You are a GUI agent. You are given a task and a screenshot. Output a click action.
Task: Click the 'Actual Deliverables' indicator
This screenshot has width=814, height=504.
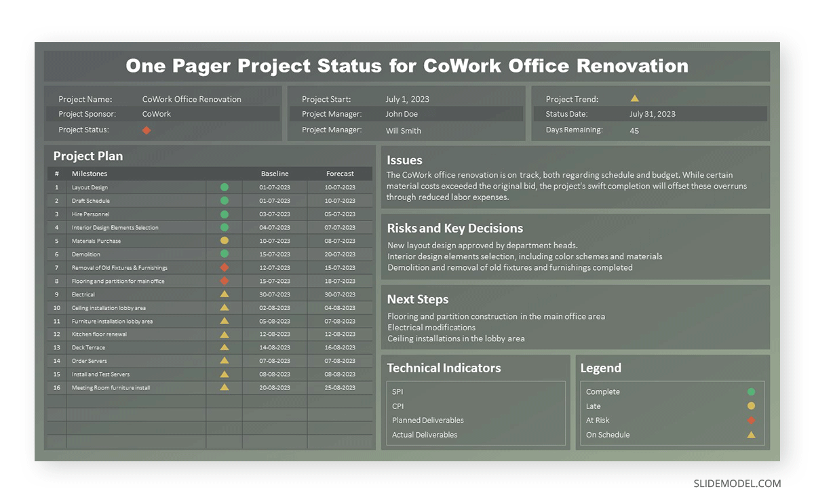click(x=425, y=435)
